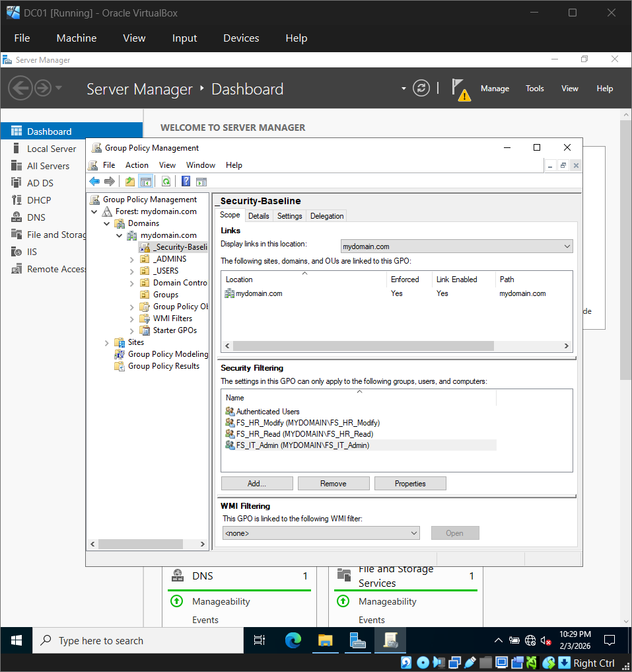Select All Servers in sidebar

coord(48,166)
